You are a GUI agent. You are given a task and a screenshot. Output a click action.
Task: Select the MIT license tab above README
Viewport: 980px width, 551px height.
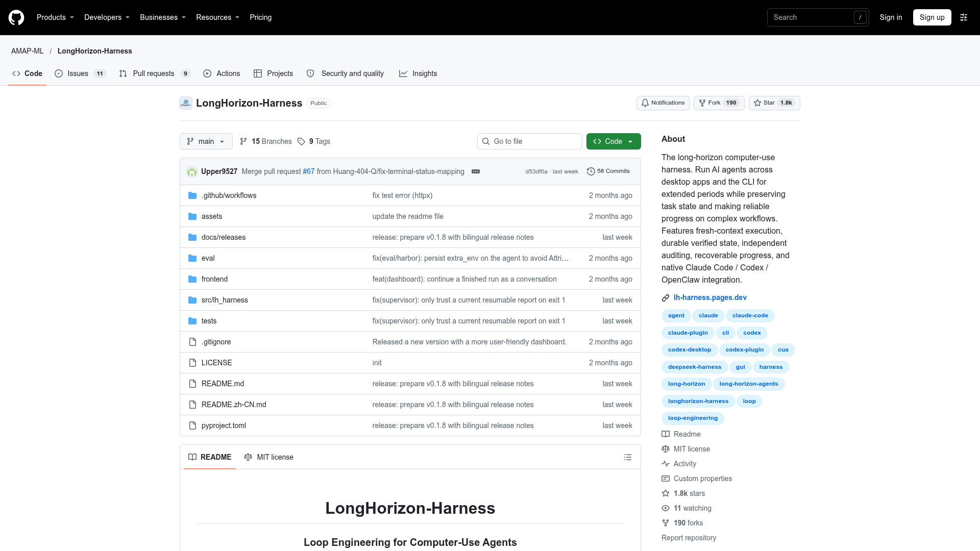point(268,457)
